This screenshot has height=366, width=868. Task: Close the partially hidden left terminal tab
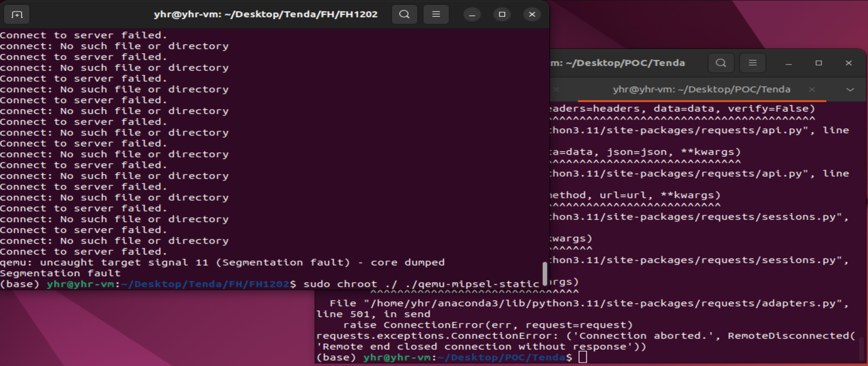556,89
